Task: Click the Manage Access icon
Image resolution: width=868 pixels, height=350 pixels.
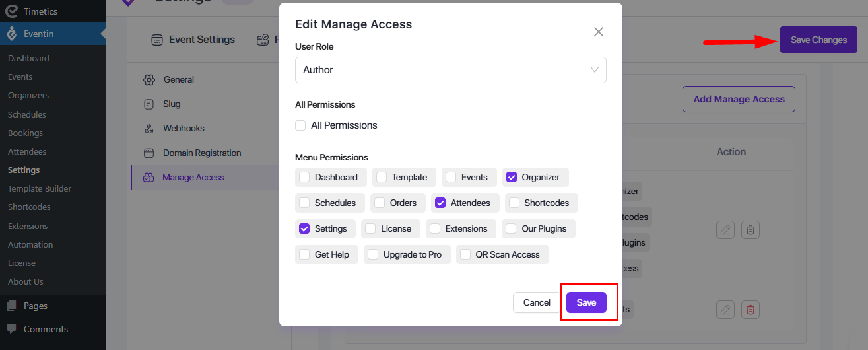Action: pos(149,178)
